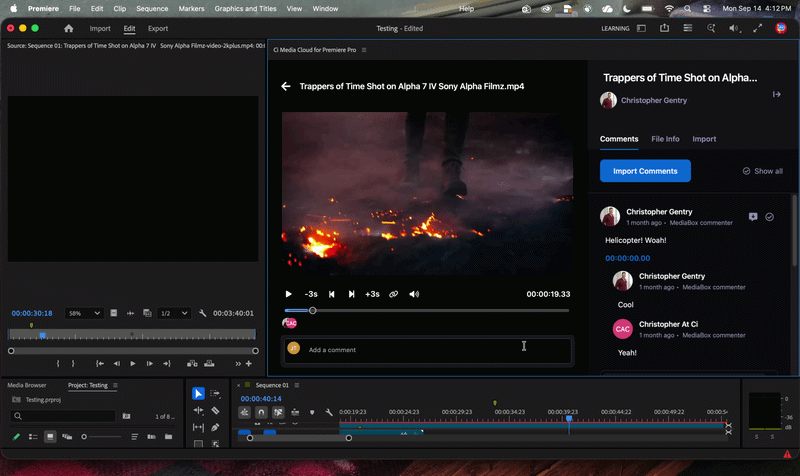Image resolution: width=800 pixels, height=476 pixels.
Task: Click the Ci player progress scrubber handle
Action: click(313, 310)
